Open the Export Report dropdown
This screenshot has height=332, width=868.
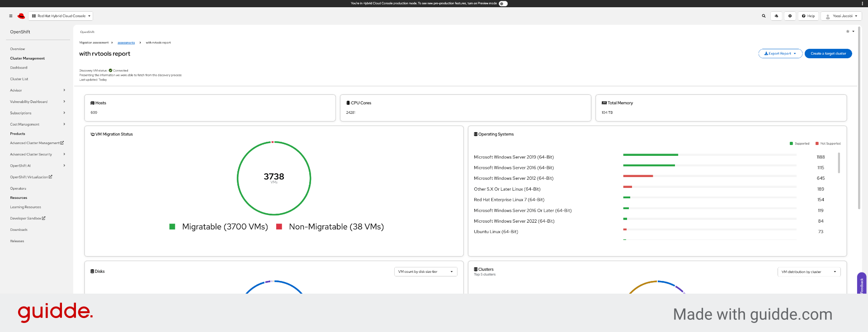pos(780,53)
